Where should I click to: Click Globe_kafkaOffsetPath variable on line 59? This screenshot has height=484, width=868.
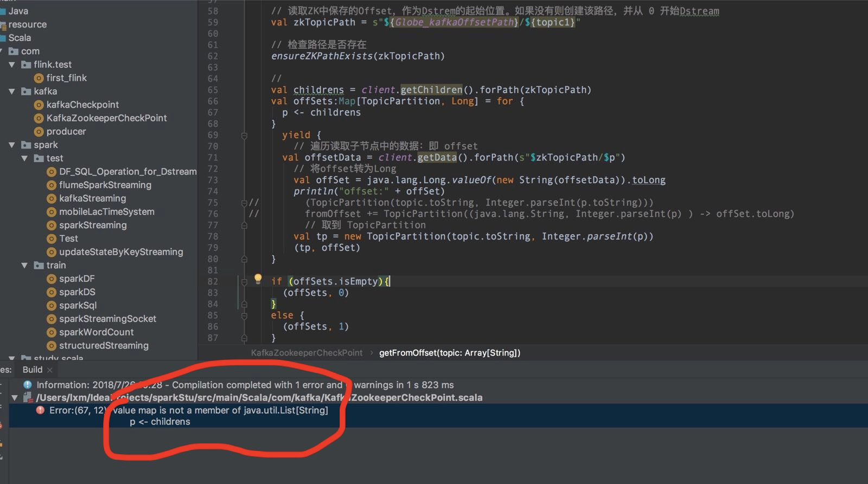point(454,22)
